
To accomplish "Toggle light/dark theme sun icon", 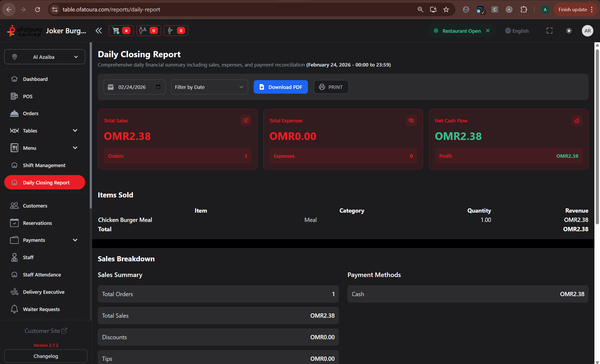I will (x=569, y=31).
